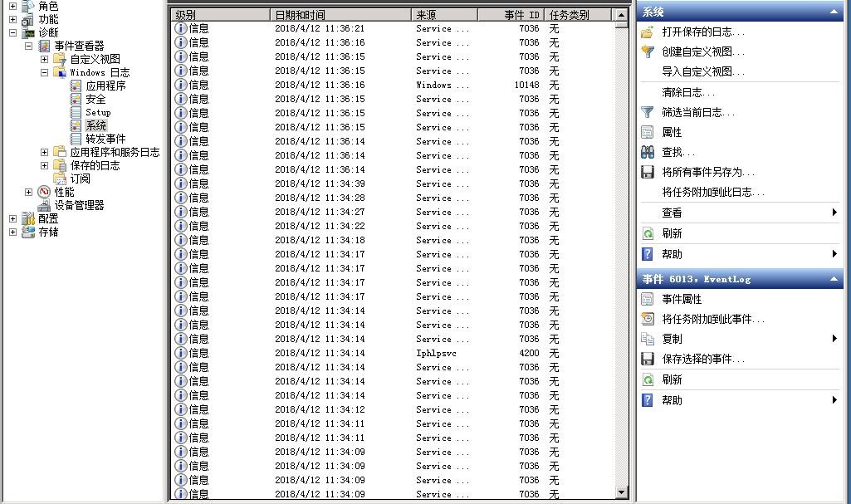The height and width of the screenshot is (504, 851).
Task: Collapse the 事件 6013, EventLog section header
Action: point(834,279)
